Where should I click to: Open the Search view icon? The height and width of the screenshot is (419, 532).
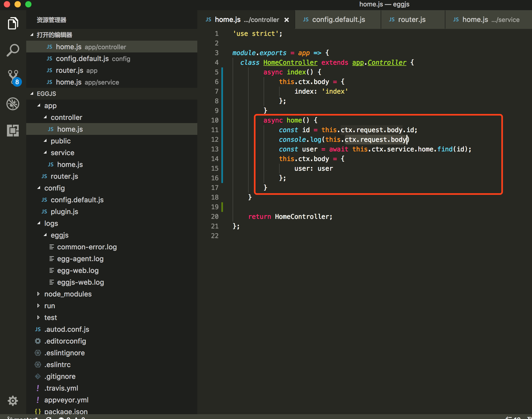click(13, 50)
